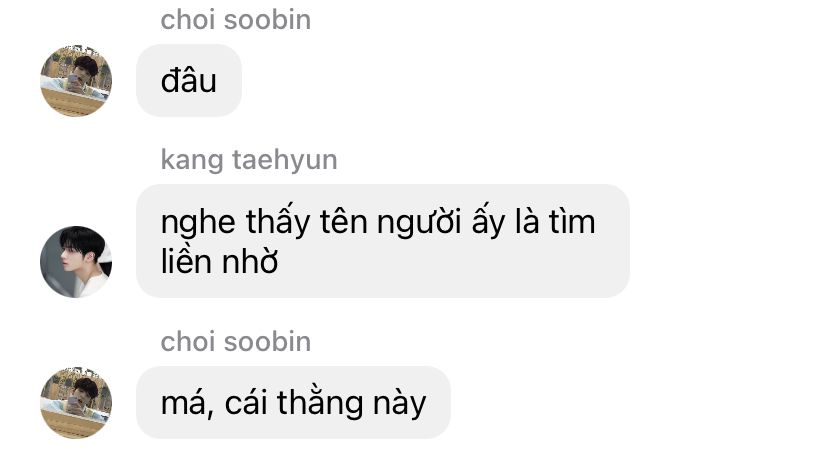Image resolution: width=828 pixels, height=461 pixels.
Task: Select kang taehyun's two-line message bubble
Action: [383, 241]
